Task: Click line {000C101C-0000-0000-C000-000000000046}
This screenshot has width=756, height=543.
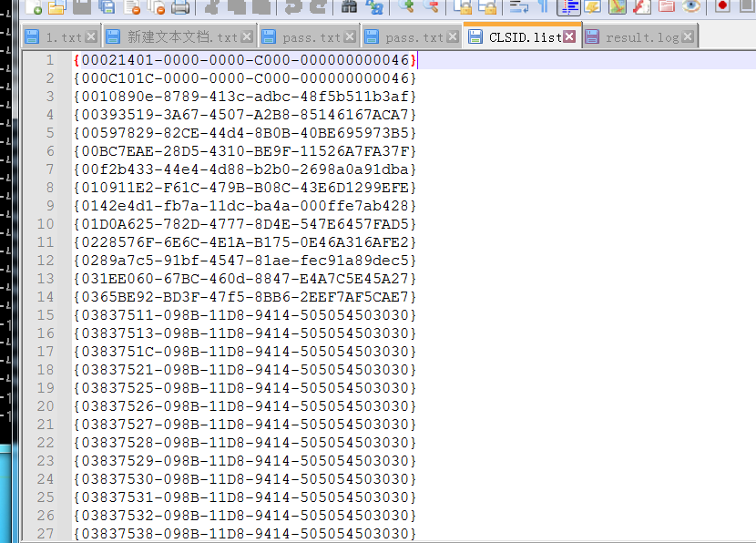Action: tap(245, 78)
